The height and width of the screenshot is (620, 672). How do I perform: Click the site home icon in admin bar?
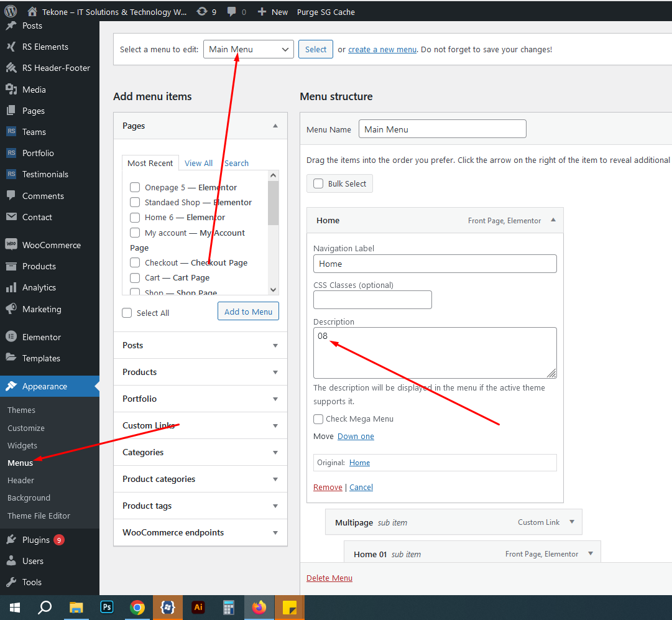pos(32,12)
